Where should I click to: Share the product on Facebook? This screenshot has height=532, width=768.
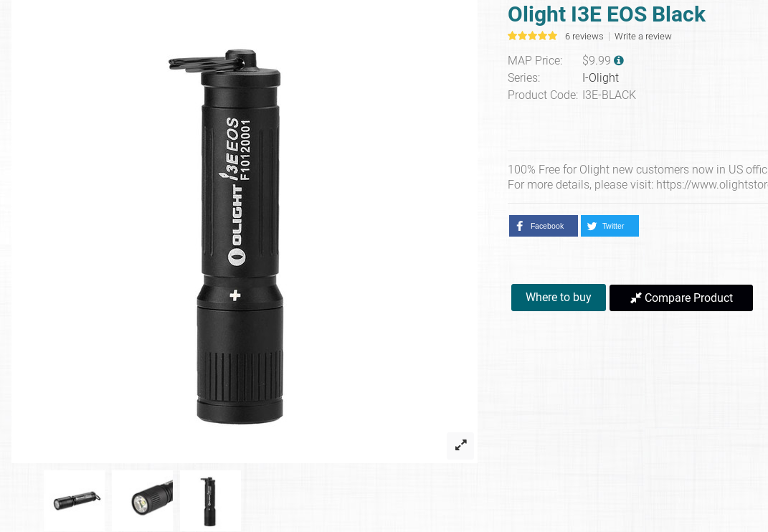543,226
